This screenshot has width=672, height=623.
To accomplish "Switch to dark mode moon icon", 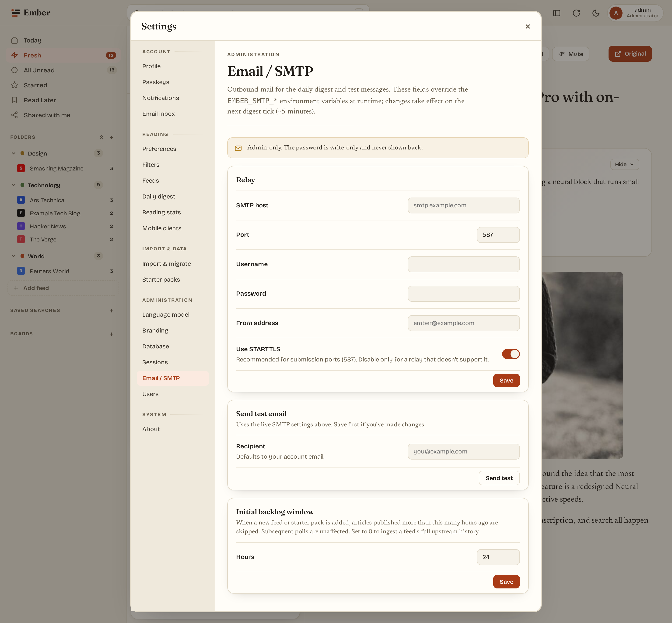I will (x=596, y=13).
